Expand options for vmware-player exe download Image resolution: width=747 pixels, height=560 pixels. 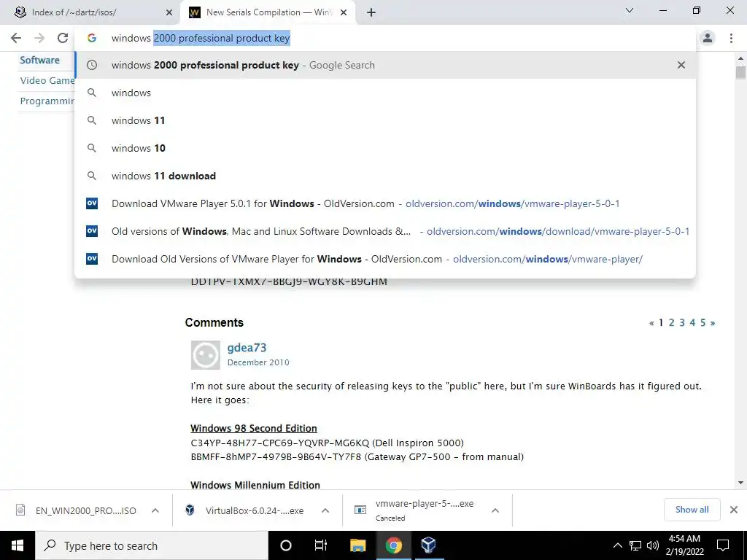point(495,510)
